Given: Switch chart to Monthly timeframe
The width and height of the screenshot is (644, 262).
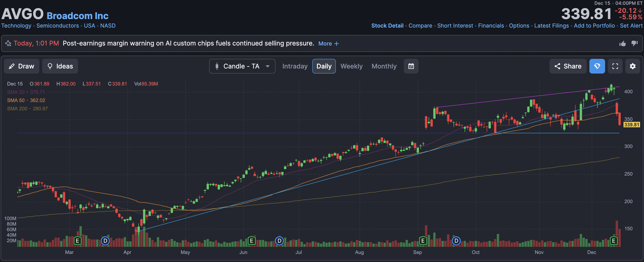Looking at the screenshot, I should [384, 66].
